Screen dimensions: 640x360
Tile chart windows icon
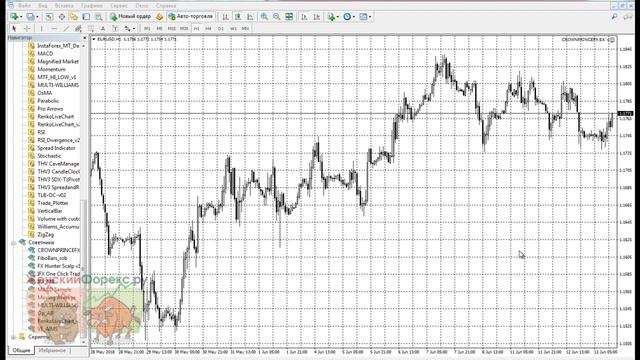tap(289, 17)
